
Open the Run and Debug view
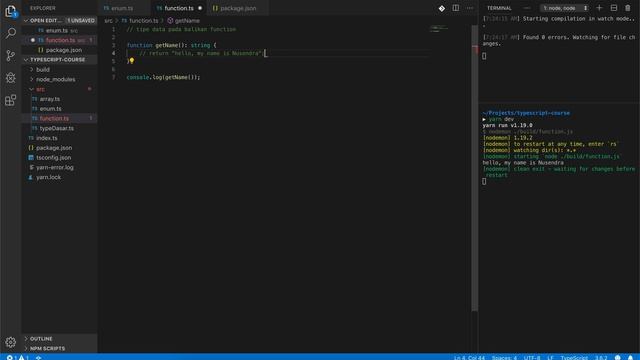pyautogui.click(x=11, y=78)
